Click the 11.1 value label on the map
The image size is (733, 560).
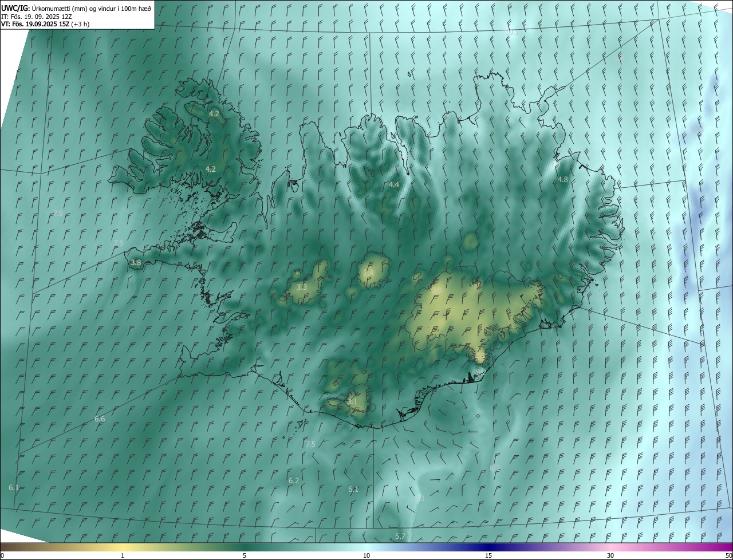point(697,129)
